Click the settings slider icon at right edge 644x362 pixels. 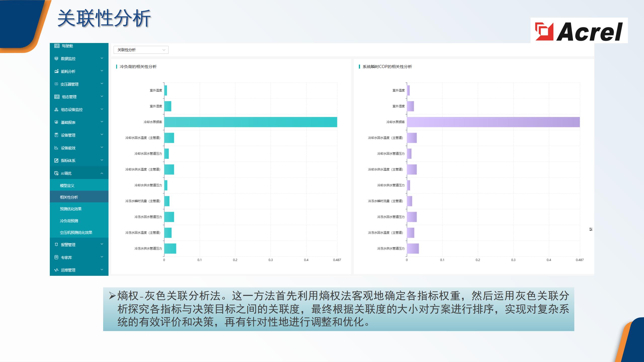[591, 229]
